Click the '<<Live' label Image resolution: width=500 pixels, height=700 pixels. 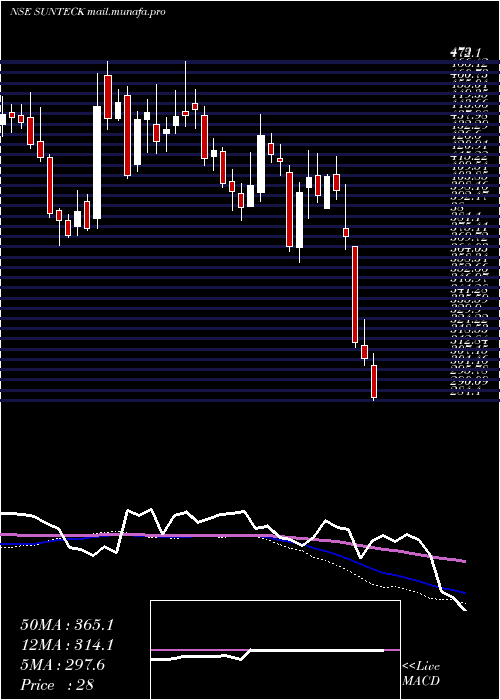[421, 667]
